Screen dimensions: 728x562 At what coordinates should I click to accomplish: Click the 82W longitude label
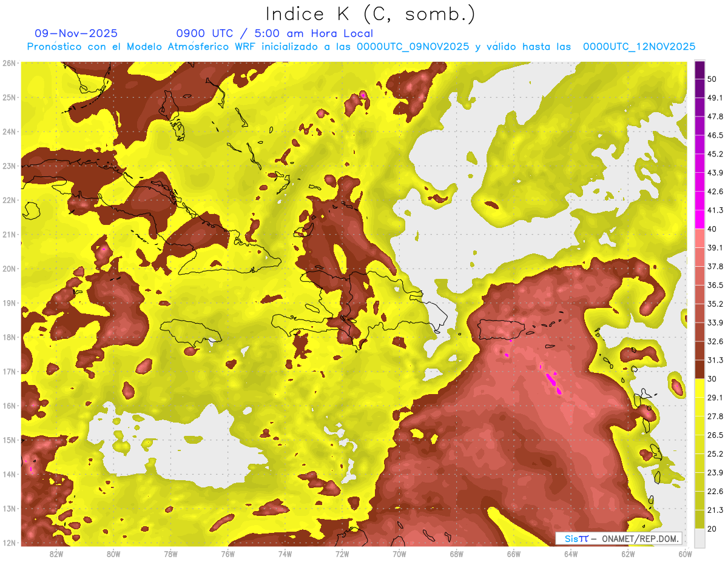pyautogui.click(x=56, y=554)
